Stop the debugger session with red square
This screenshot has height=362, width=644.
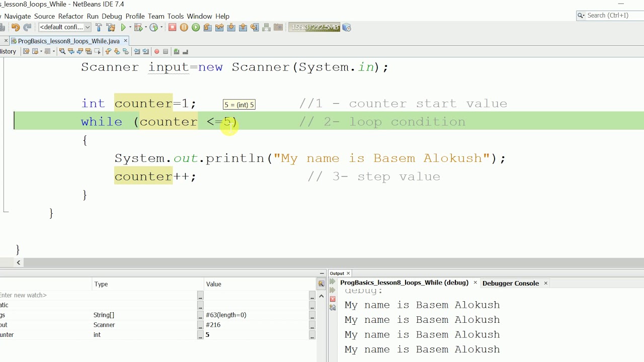pos(172,27)
